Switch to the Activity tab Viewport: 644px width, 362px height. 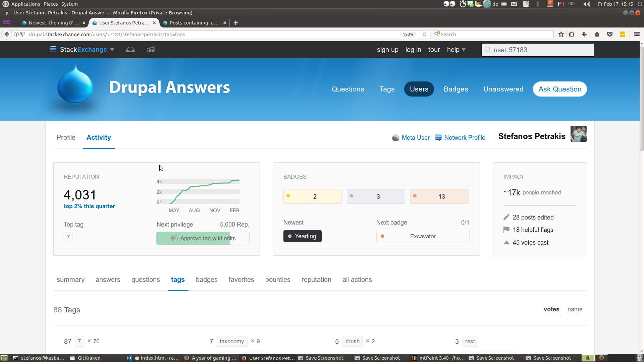point(99,137)
